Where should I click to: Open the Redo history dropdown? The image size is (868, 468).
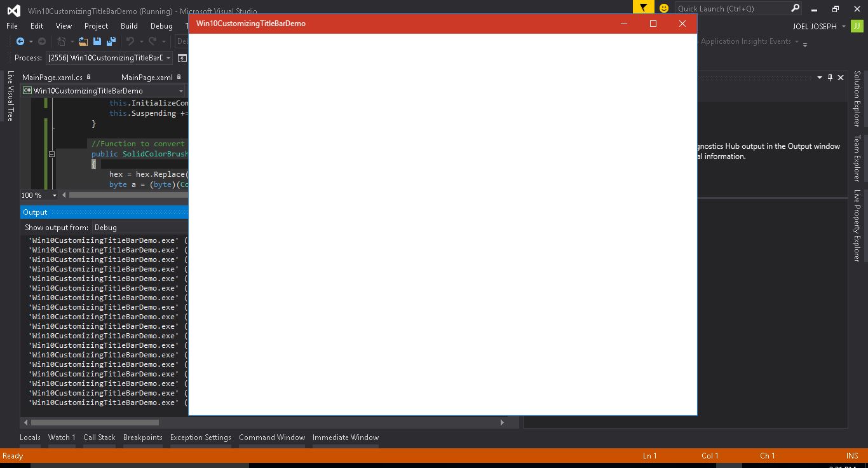163,42
